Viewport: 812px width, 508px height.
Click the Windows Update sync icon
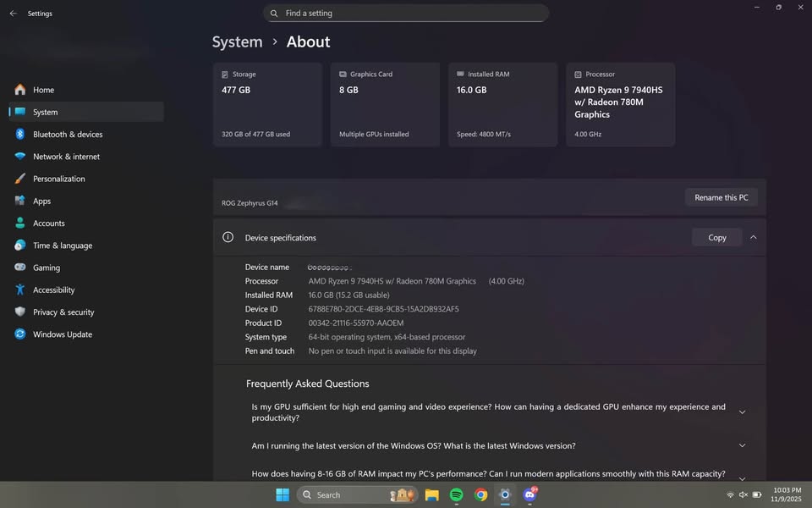[19, 334]
